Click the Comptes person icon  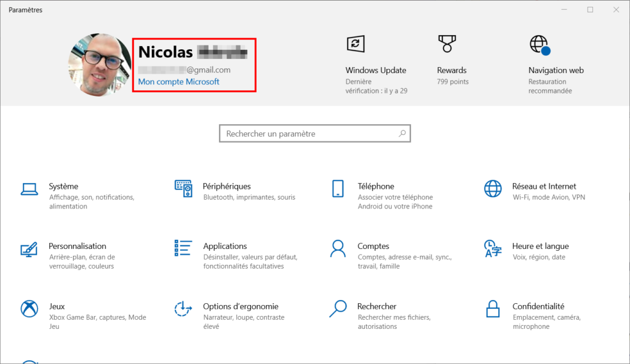pyautogui.click(x=338, y=248)
